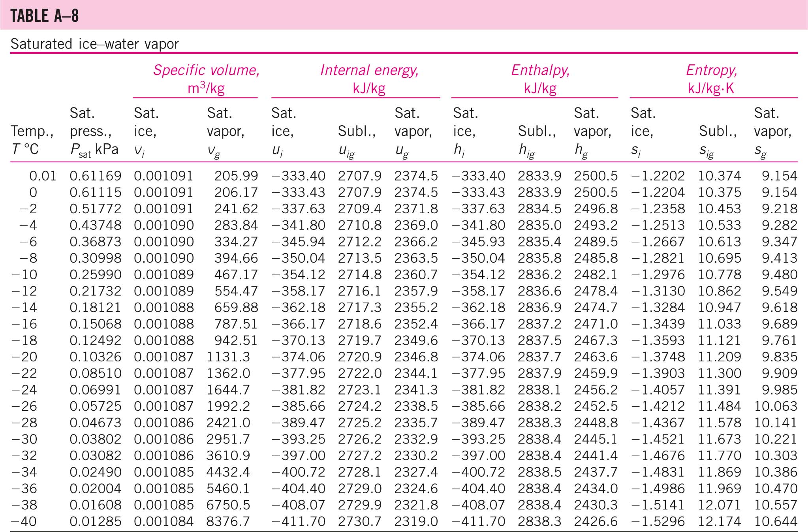Click vapor enthalpy value 2478.4
Image resolution: width=808 pixels, height=532 pixels.
point(596,291)
